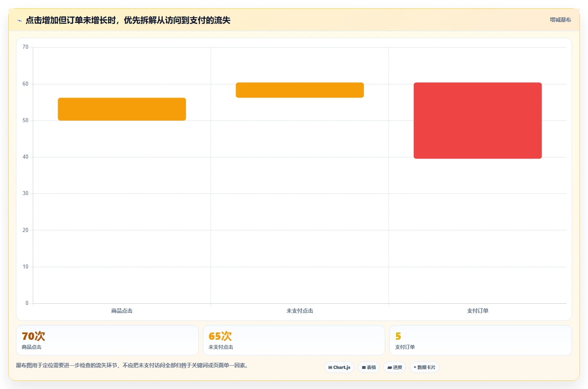
Task: Select the 进度 tag pill
Action: click(395, 367)
